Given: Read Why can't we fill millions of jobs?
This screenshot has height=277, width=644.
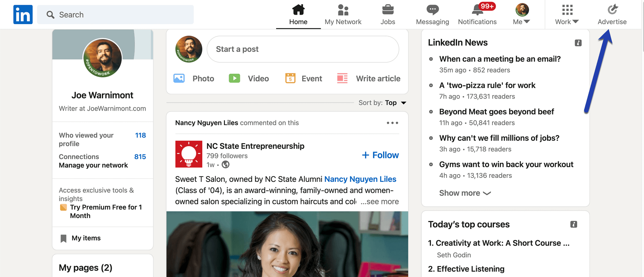Looking at the screenshot, I should tap(499, 138).
